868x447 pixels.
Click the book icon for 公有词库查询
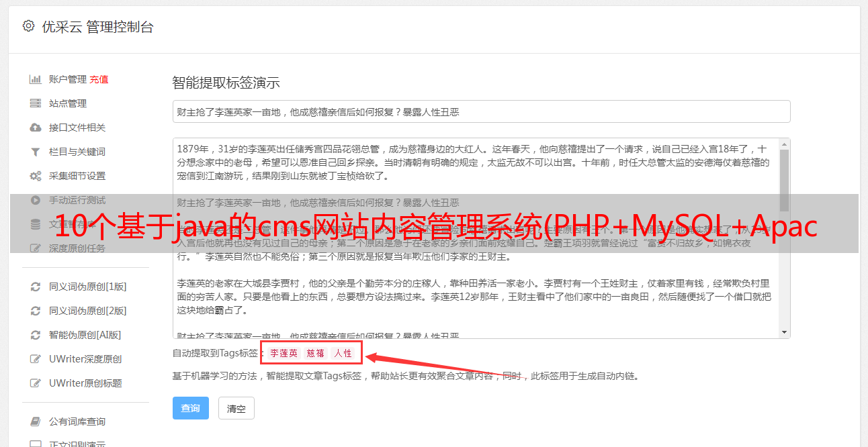35,421
